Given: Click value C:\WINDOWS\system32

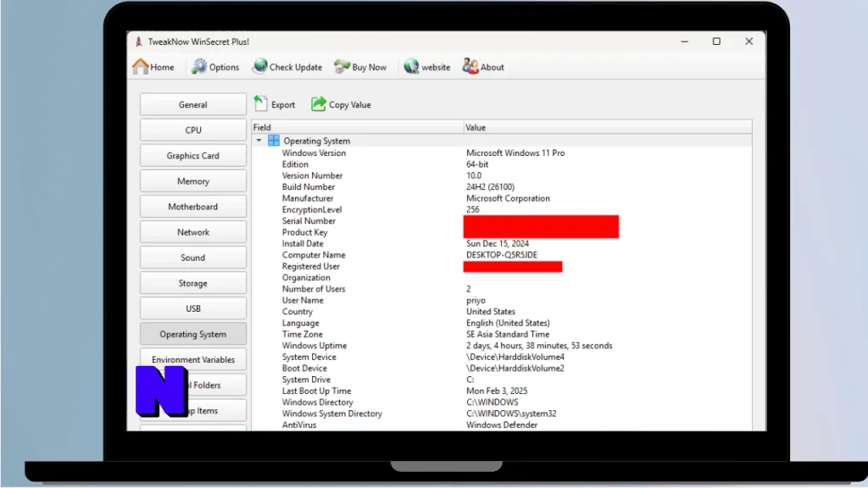Looking at the screenshot, I should pyautogui.click(x=511, y=413).
